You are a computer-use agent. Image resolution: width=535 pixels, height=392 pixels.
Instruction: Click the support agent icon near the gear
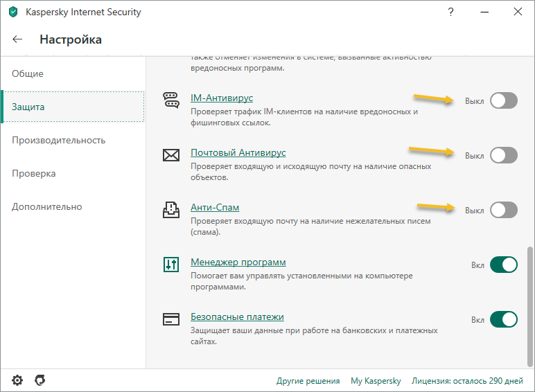pos(40,380)
